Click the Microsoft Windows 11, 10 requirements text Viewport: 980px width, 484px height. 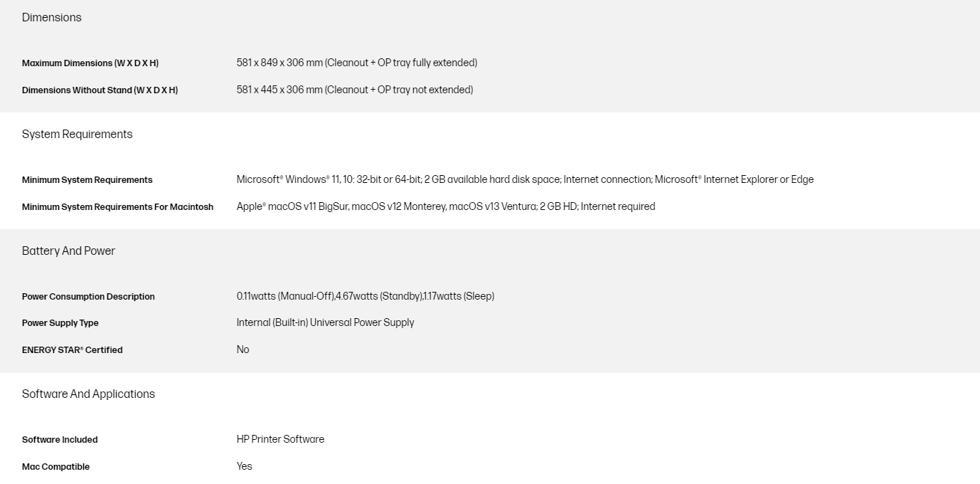point(524,179)
